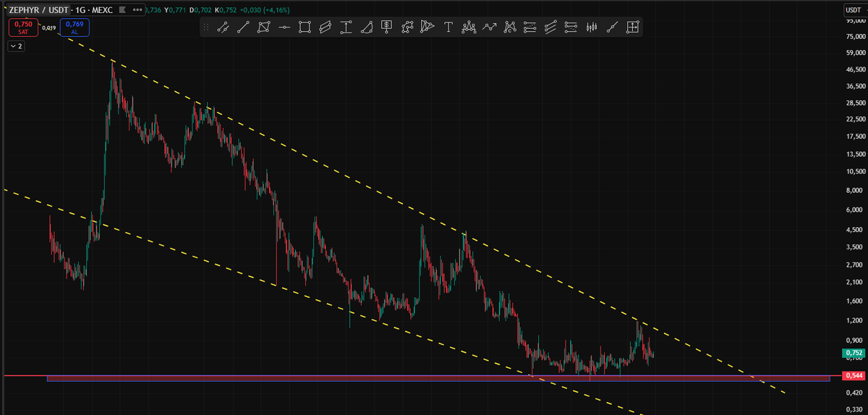Expand the collapsed indicators legend showing 2
The width and height of the screenshot is (868, 415).
pos(16,46)
